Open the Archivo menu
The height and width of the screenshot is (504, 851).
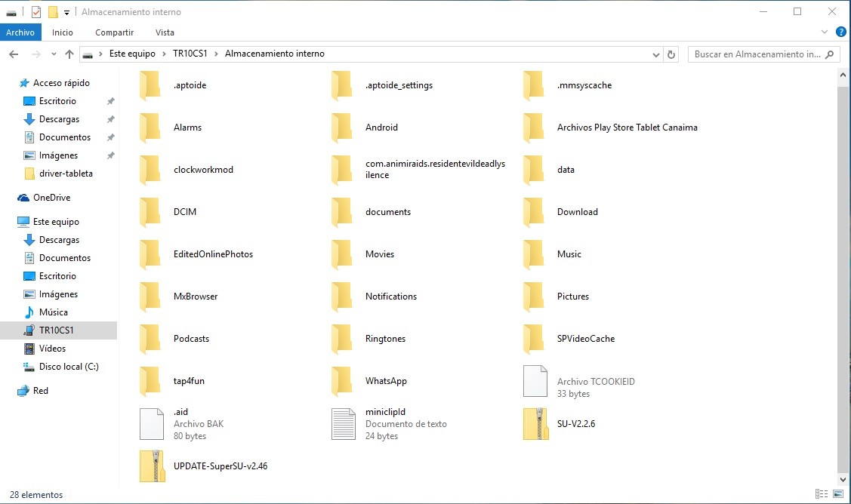pyautogui.click(x=20, y=32)
